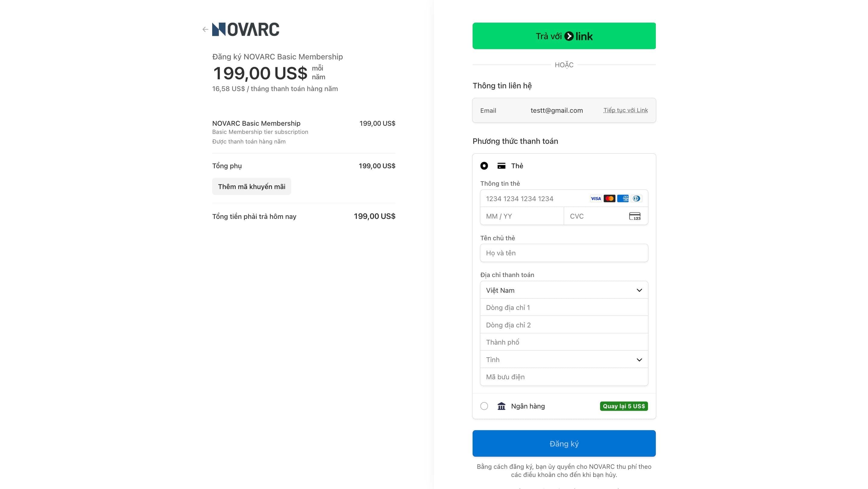868x489 pixels.
Task: Click the bank icon next to Ngân hàng
Action: 502,406
